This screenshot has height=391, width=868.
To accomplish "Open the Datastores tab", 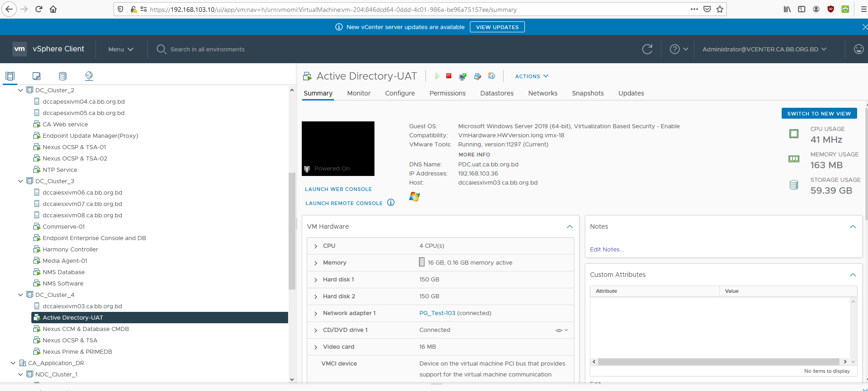I will pyautogui.click(x=497, y=93).
